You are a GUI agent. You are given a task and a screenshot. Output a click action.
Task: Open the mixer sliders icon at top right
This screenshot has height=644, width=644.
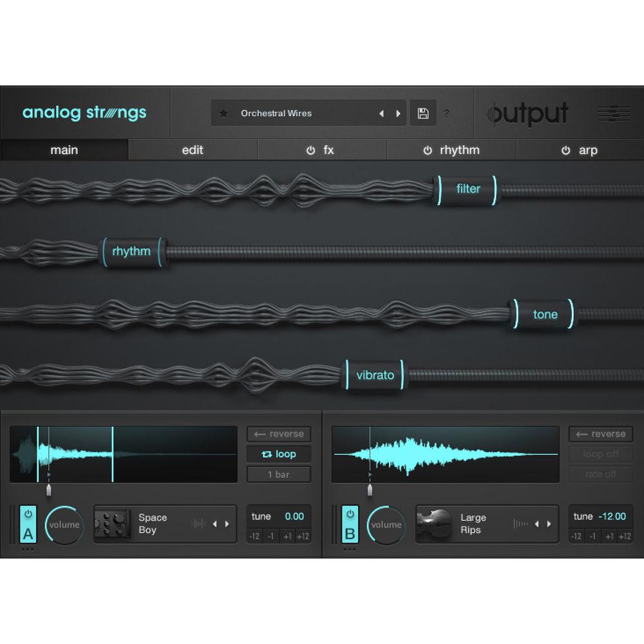point(614,114)
